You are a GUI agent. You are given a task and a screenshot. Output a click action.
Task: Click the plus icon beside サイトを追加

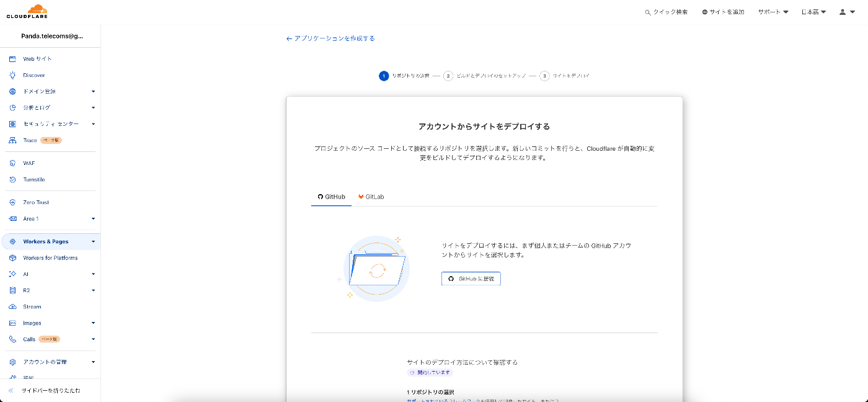[705, 12]
